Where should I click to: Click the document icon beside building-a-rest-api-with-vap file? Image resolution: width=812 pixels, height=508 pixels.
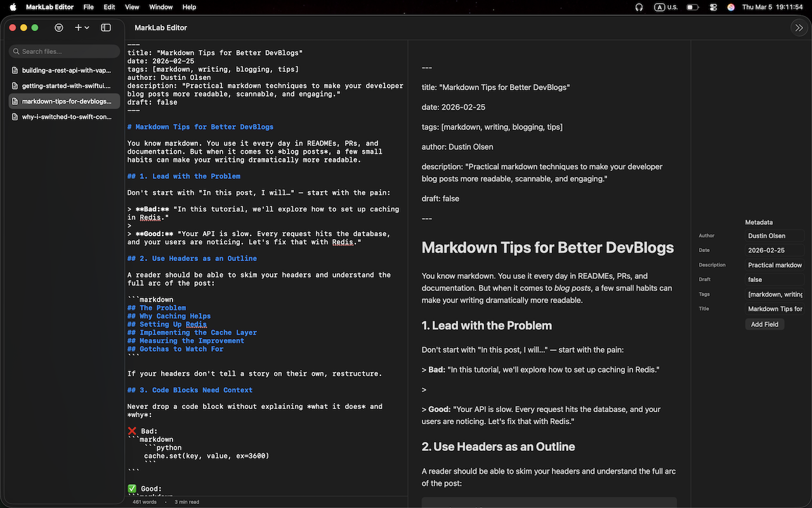click(14, 70)
